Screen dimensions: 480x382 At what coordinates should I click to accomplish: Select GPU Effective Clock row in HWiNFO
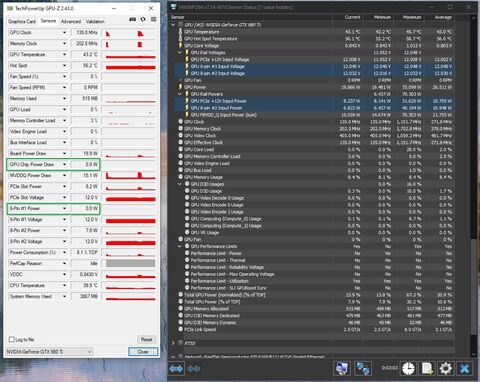tap(313, 142)
